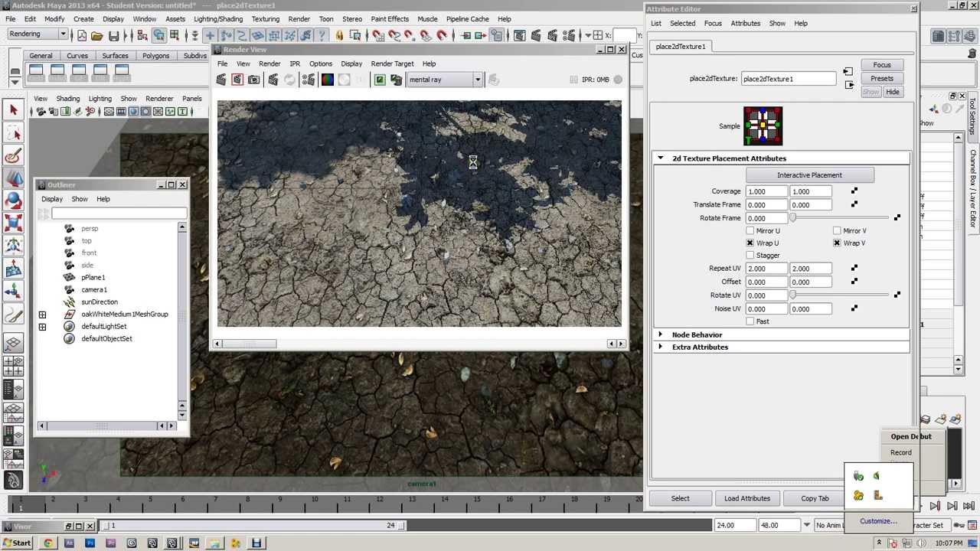Open the Lighting/Shading menu in main menu bar

[218, 19]
